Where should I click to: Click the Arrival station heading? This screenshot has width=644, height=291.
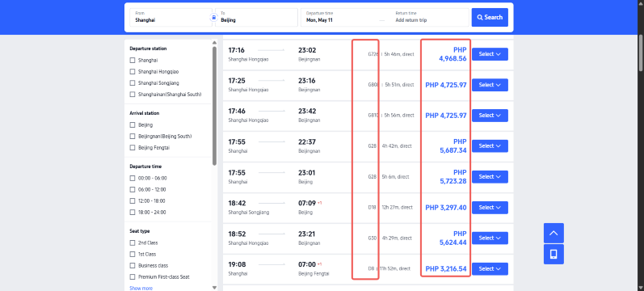[x=145, y=113]
